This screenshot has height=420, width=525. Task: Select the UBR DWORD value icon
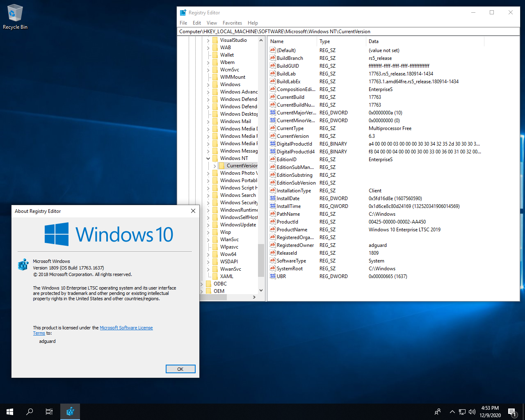[273, 276]
